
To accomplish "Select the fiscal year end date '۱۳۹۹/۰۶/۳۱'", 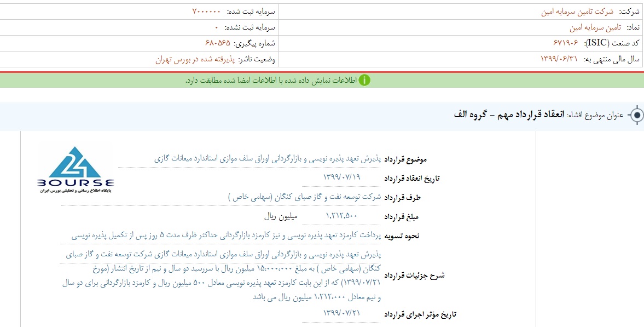I will point(559,60).
